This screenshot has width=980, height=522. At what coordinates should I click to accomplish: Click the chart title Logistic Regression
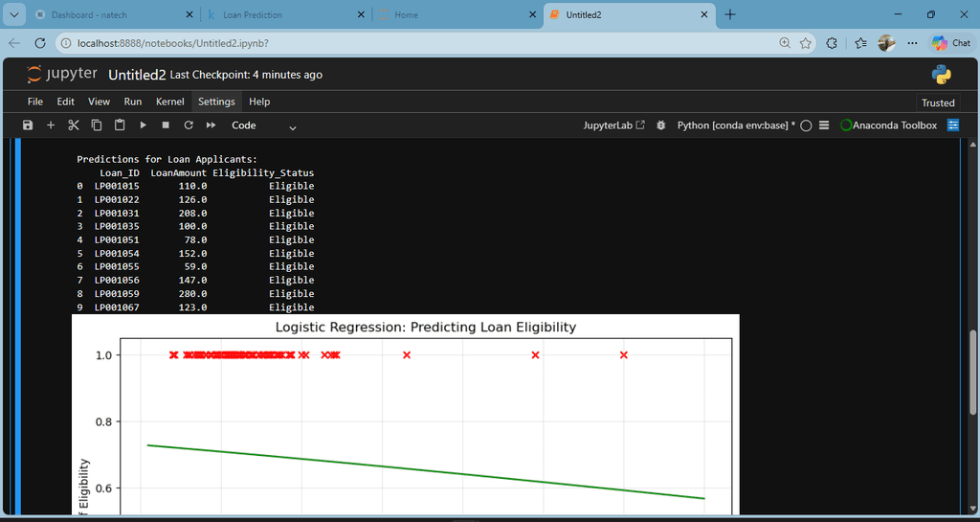click(426, 327)
